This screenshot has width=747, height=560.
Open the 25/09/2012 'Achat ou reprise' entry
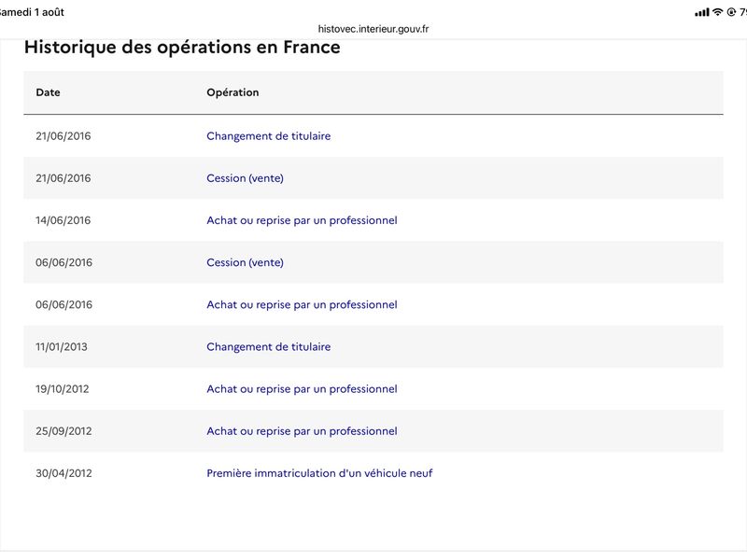pyautogui.click(x=302, y=431)
